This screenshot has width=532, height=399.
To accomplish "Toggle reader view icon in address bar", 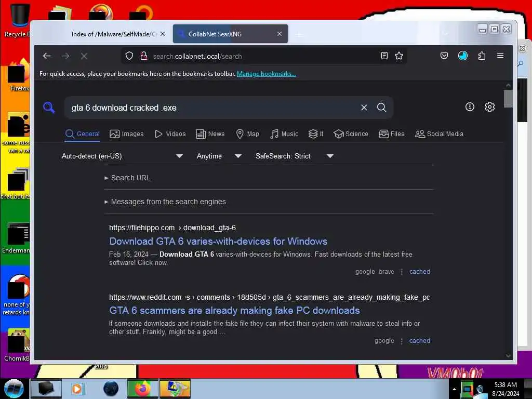I will 384,56.
